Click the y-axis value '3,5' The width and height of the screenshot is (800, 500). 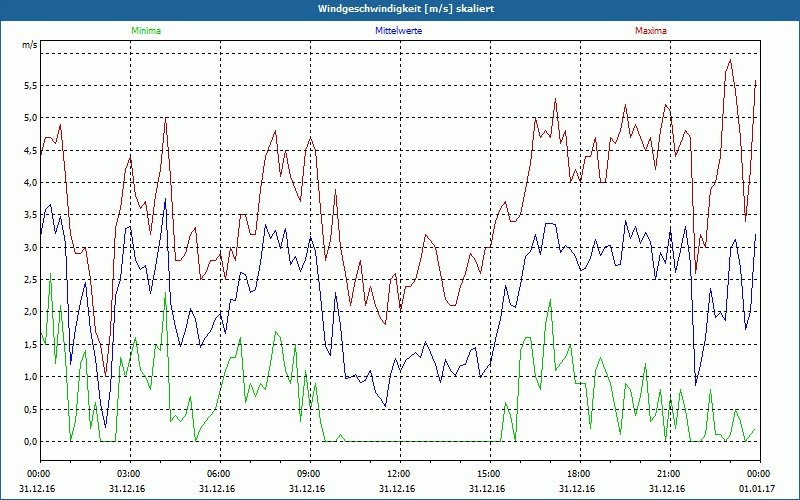(x=31, y=215)
